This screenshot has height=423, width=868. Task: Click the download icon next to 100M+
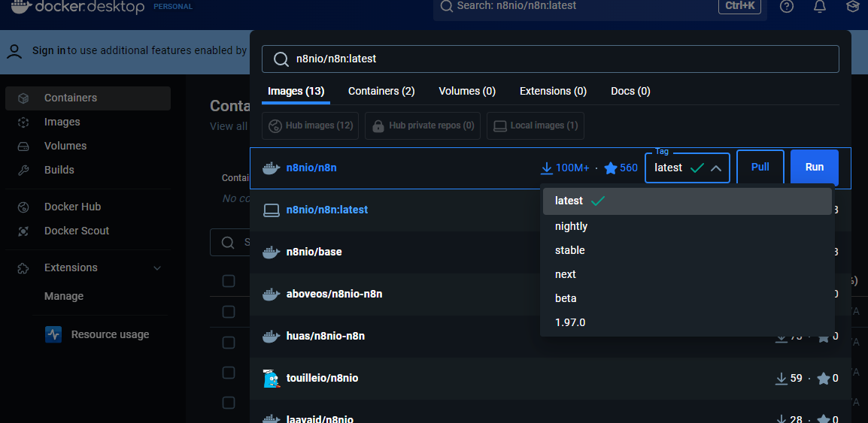tap(546, 168)
